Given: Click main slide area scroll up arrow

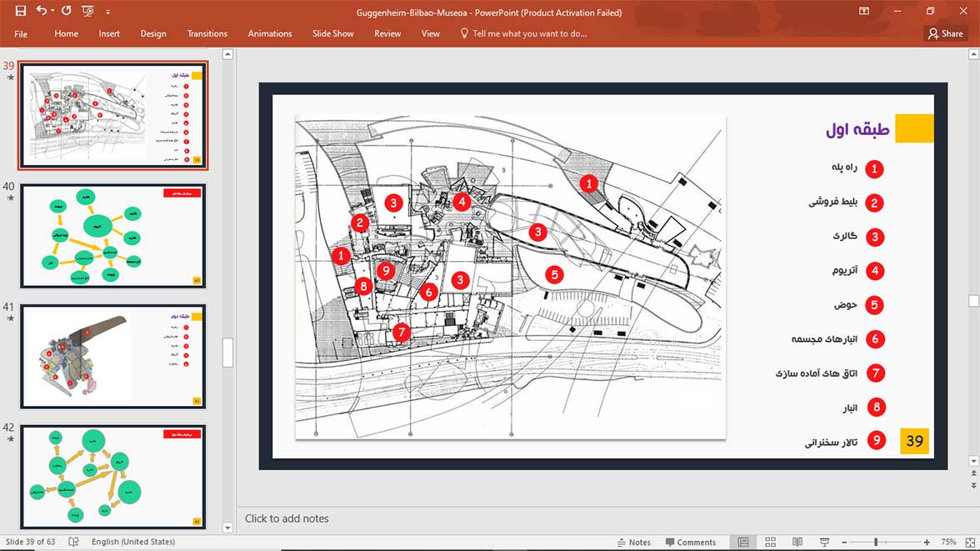Looking at the screenshot, I should click(x=973, y=54).
